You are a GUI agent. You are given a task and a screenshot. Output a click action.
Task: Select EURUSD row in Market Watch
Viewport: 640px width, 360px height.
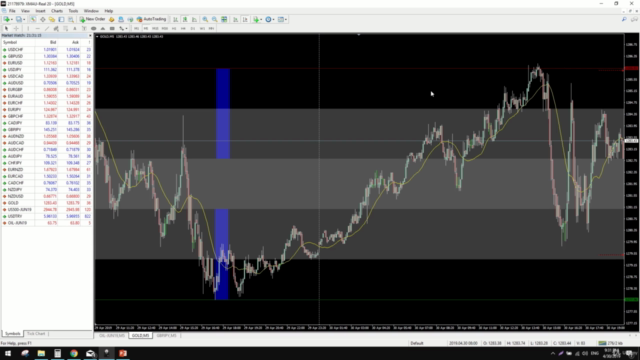pos(47,63)
